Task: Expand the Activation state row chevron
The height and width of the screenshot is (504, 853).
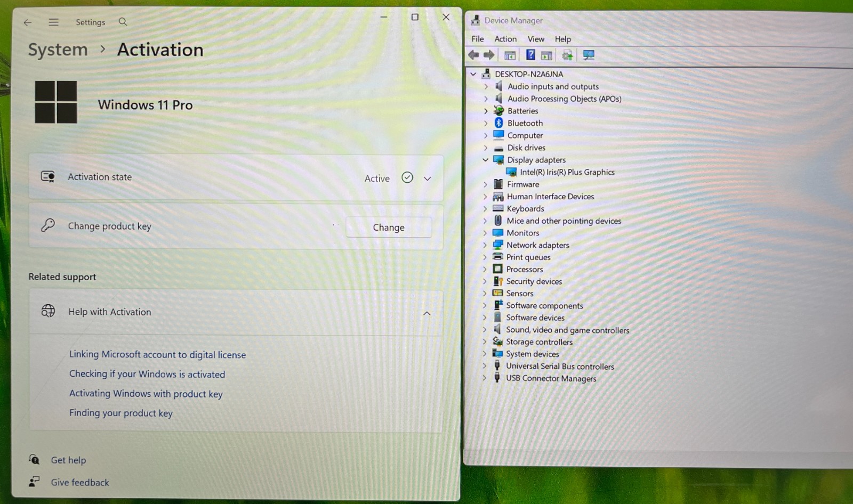Action: [428, 178]
